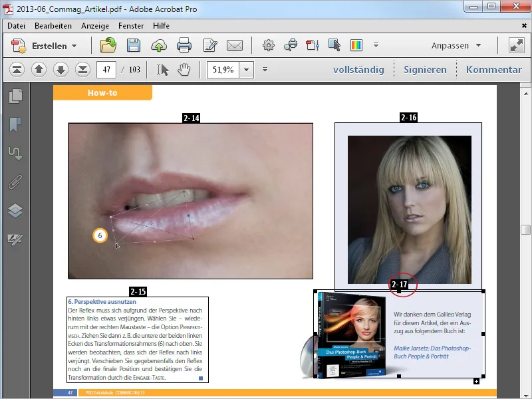Open the Signieren pane
This screenshot has height=399, width=532.
[x=425, y=70]
